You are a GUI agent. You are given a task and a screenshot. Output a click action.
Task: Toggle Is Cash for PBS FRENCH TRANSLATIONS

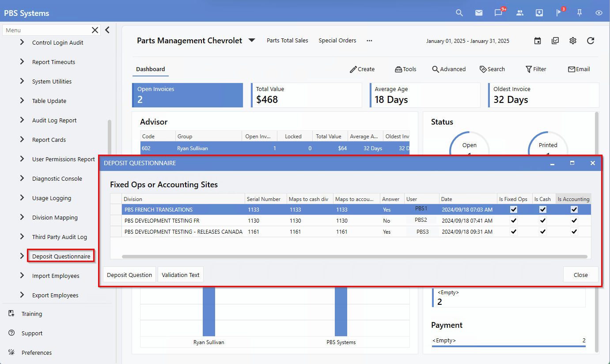coord(543,209)
